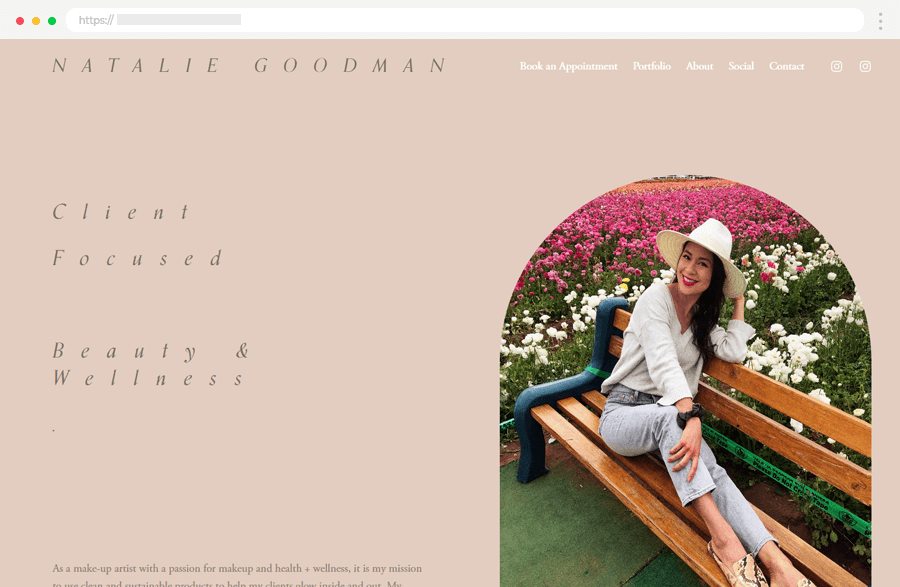The image size is (900, 587).
Task: Click the yellow minimize window dot
Action: pos(36,21)
